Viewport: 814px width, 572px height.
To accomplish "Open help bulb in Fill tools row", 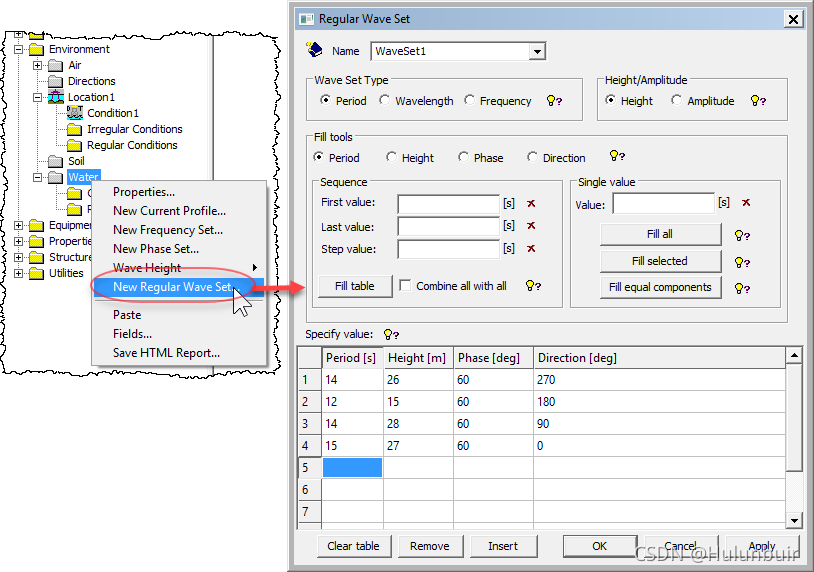I will pos(617,156).
